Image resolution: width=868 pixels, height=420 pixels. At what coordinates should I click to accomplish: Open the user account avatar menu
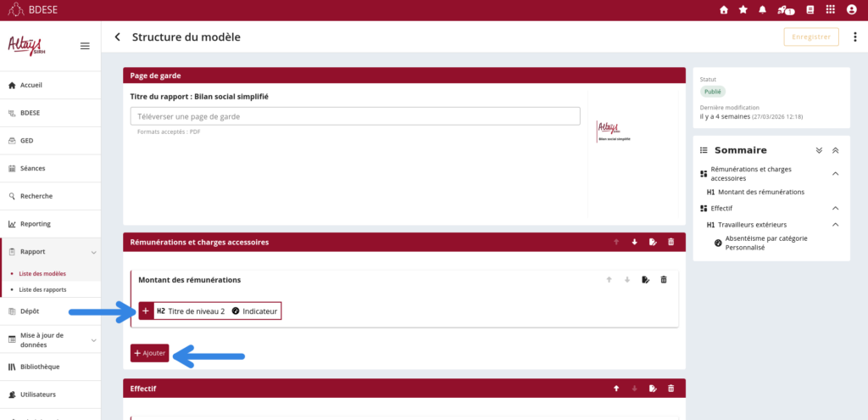tap(851, 10)
